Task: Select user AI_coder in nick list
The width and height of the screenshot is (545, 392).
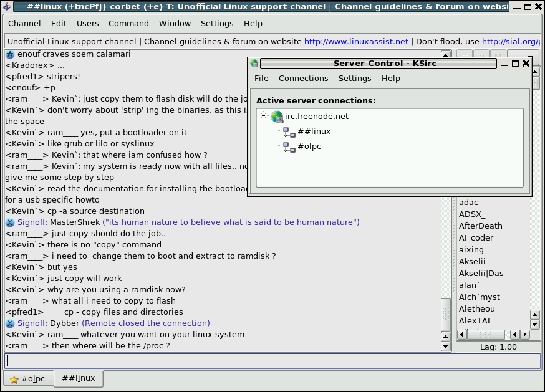Action: [x=476, y=237]
